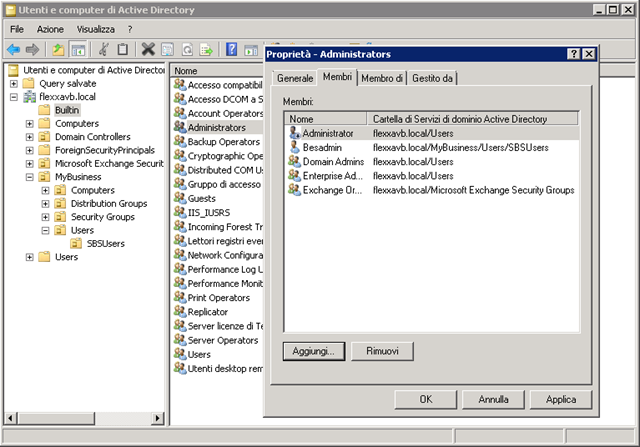The image size is (640, 447).
Task: Click the Delete X icon in toolbar
Action: click(148, 49)
